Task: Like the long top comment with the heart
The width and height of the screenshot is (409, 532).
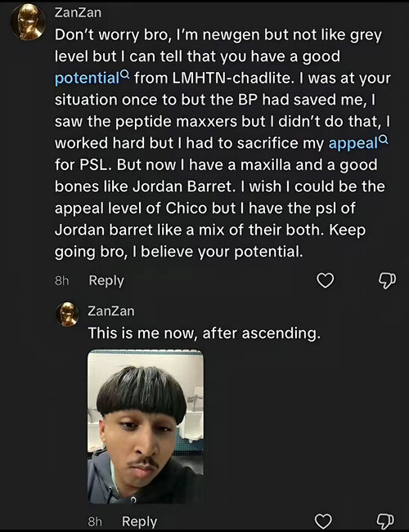Action: click(x=325, y=280)
